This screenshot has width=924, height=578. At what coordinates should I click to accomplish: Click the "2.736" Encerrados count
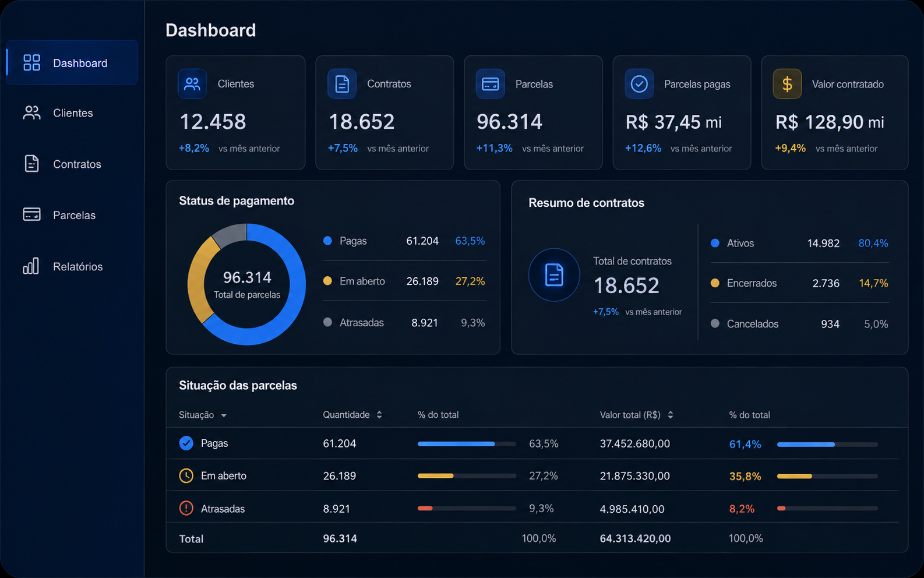tap(826, 283)
